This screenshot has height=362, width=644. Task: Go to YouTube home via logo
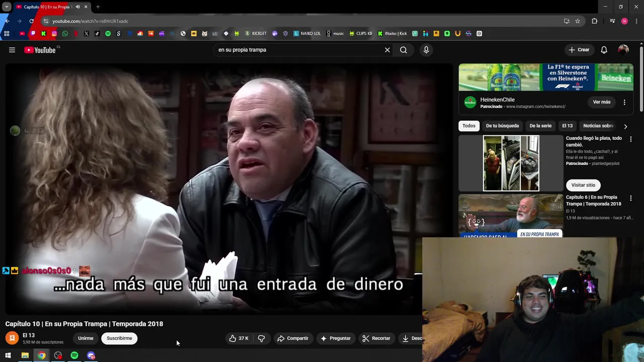[40, 50]
